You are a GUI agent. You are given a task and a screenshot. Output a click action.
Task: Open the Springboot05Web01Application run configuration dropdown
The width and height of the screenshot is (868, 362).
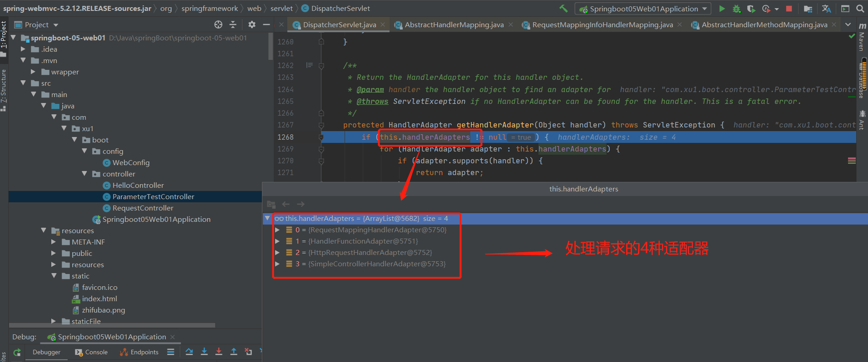tap(642, 9)
